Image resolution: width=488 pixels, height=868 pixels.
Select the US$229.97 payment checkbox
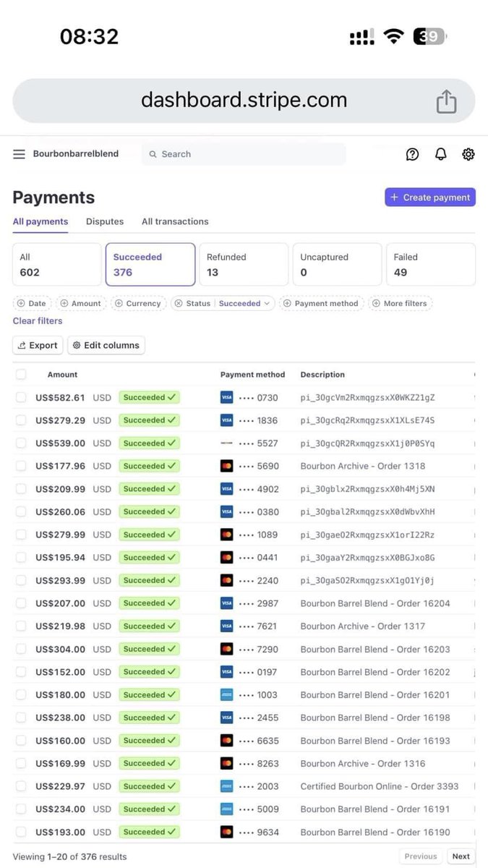[x=21, y=786]
